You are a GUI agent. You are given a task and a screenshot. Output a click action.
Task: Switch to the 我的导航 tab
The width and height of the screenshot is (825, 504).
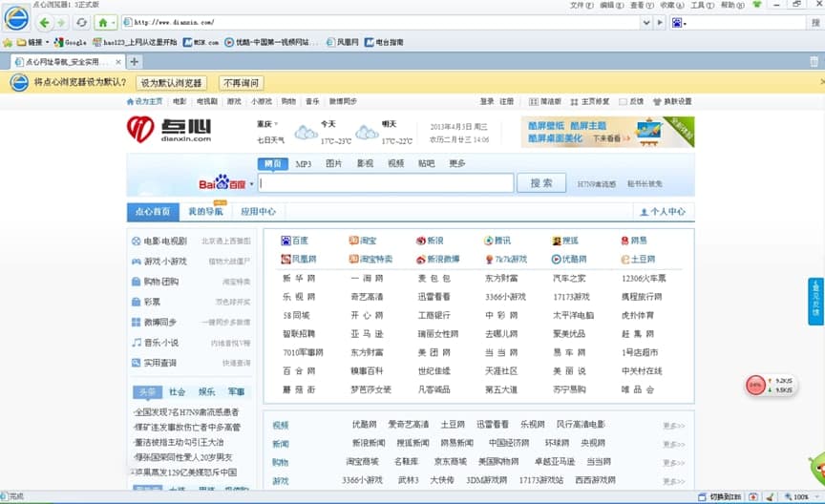pyautogui.click(x=205, y=212)
